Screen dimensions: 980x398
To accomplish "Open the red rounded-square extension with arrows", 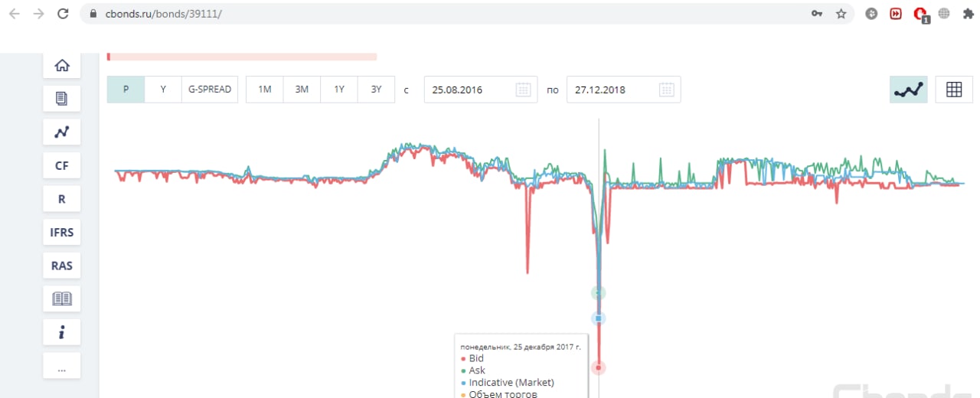I will coord(896,14).
